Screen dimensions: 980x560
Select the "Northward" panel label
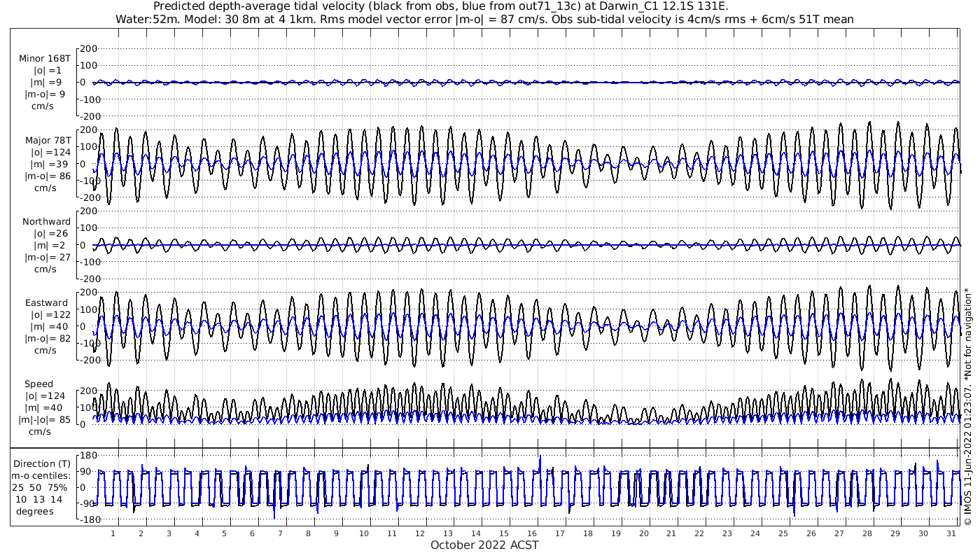(46, 222)
